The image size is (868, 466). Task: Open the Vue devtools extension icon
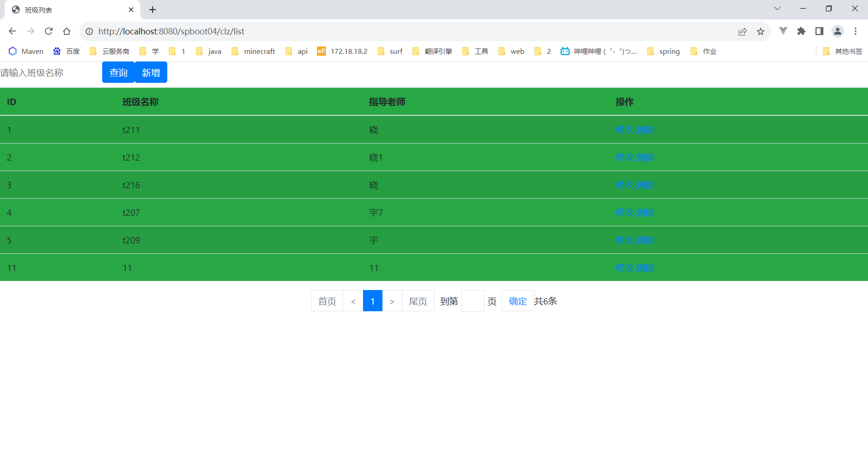pyautogui.click(x=783, y=31)
